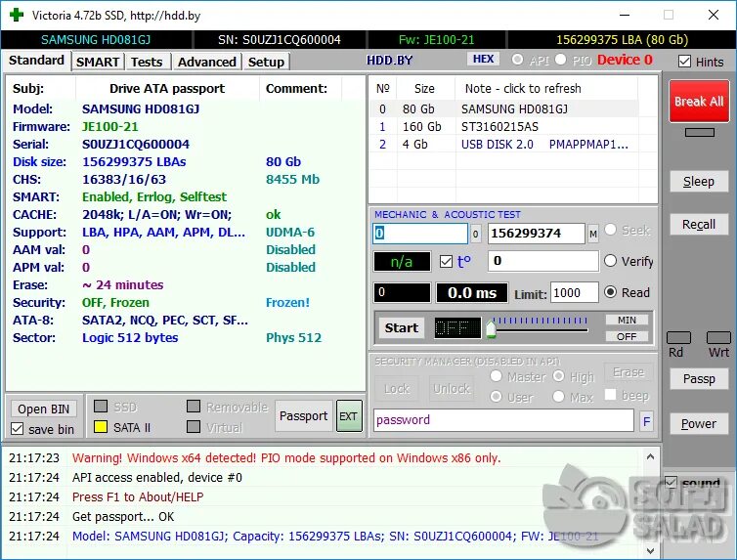Click the '~ 24 minutes' erase value
737x560 pixels.
[123, 285]
